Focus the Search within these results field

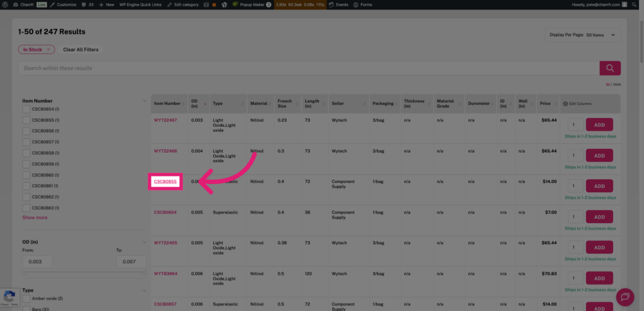[x=309, y=68]
